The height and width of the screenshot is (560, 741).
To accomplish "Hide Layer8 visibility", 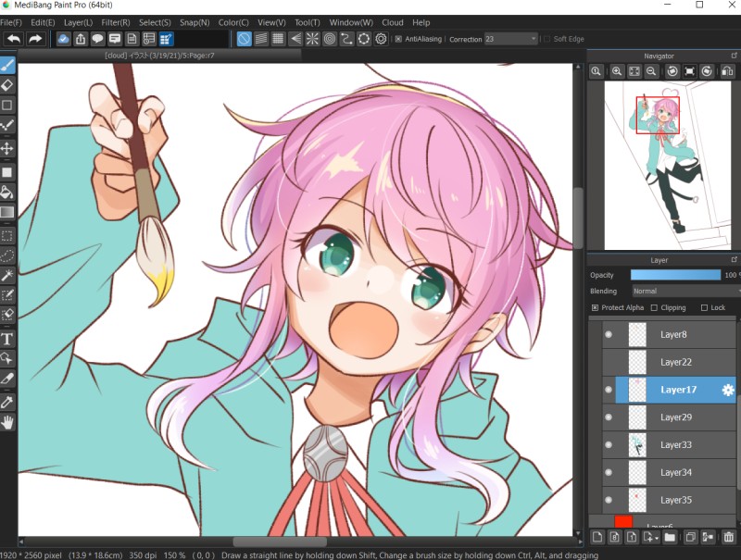I will (609, 334).
